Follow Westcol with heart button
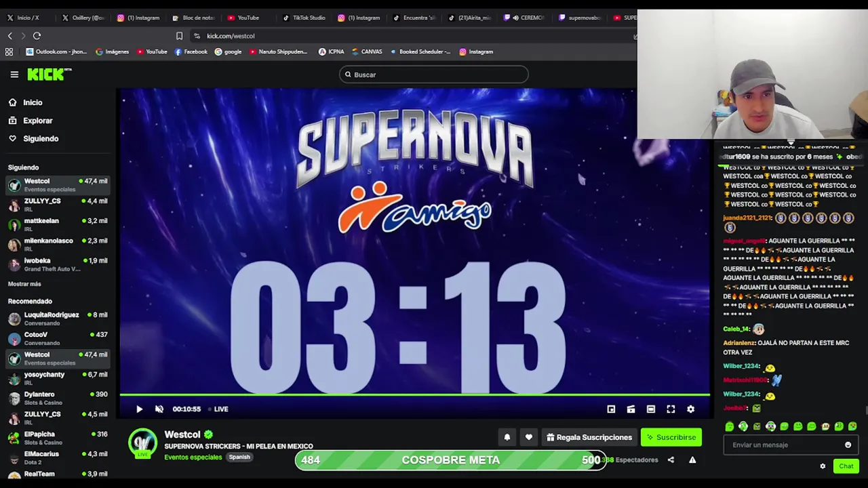Viewport: 868px width, 488px height. click(x=528, y=437)
